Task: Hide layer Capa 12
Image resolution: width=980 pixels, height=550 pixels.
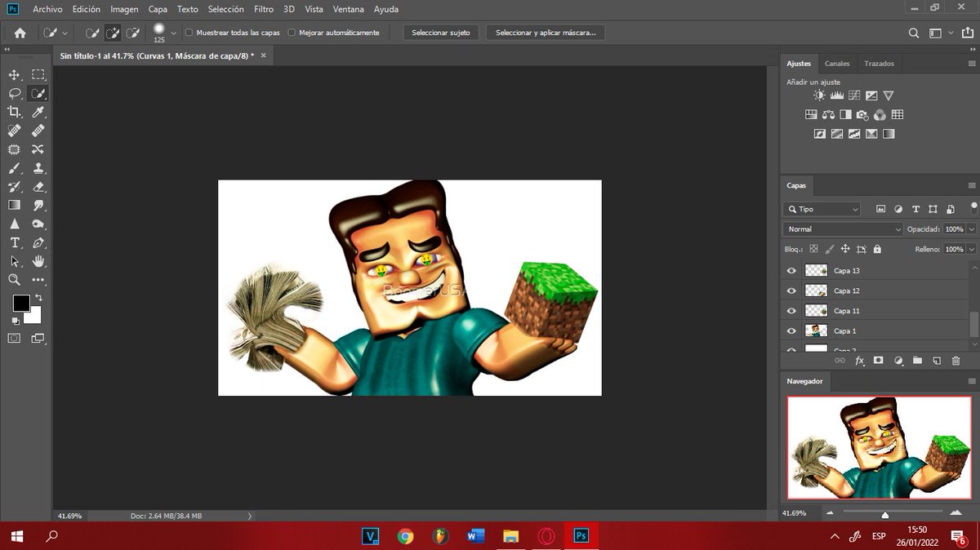Action: coord(791,291)
